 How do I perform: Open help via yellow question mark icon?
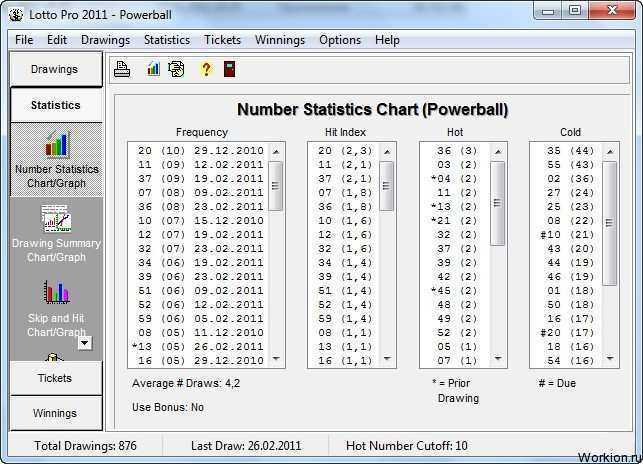pos(206,69)
